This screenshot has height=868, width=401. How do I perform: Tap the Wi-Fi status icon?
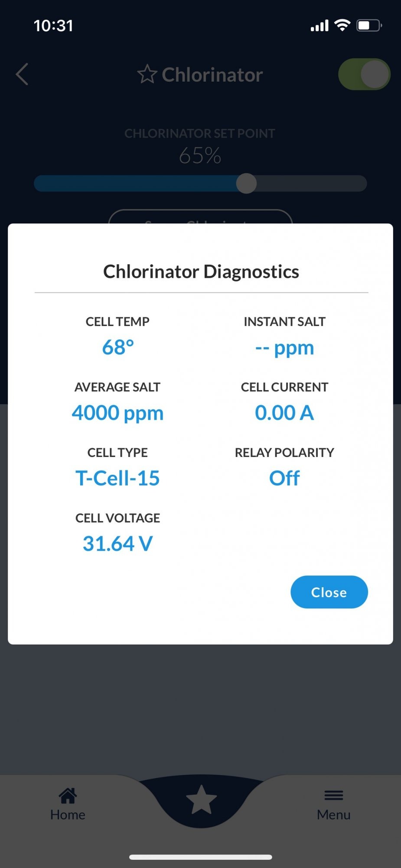point(342,26)
